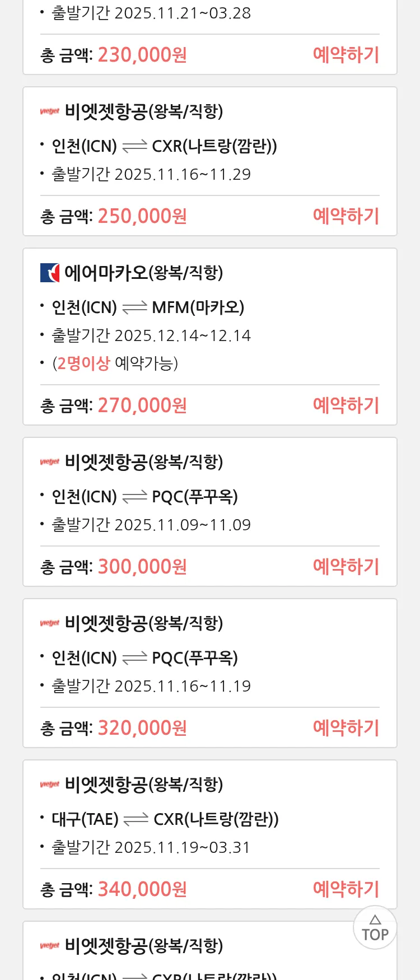420x980 pixels.
Task: Click the Air Macau airline logo
Action: pyautogui.click(x=50, y=273)
